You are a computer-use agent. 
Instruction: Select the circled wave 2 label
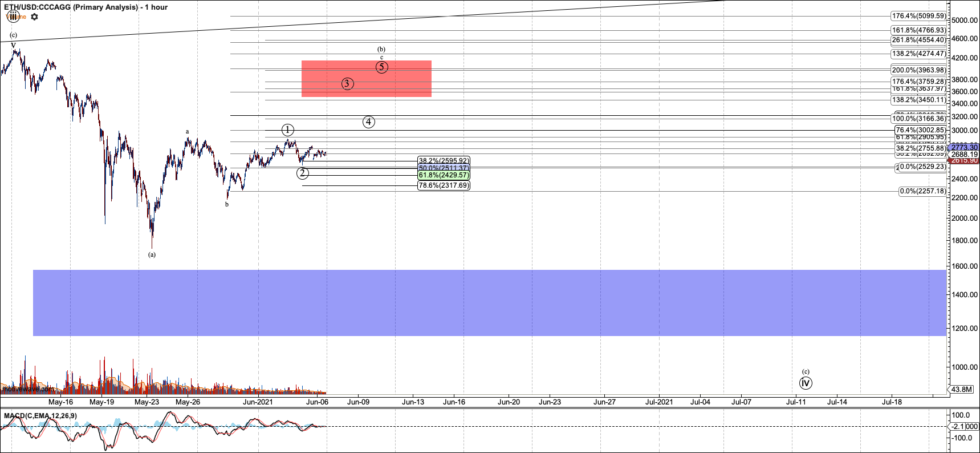coord(303,173)
